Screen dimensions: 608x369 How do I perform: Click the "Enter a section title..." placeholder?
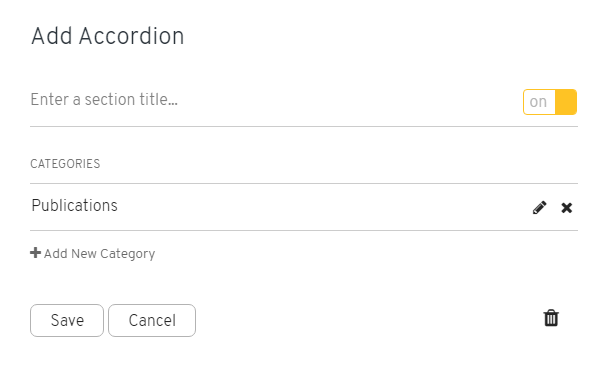pyautogui.click(x=104, y=100)
